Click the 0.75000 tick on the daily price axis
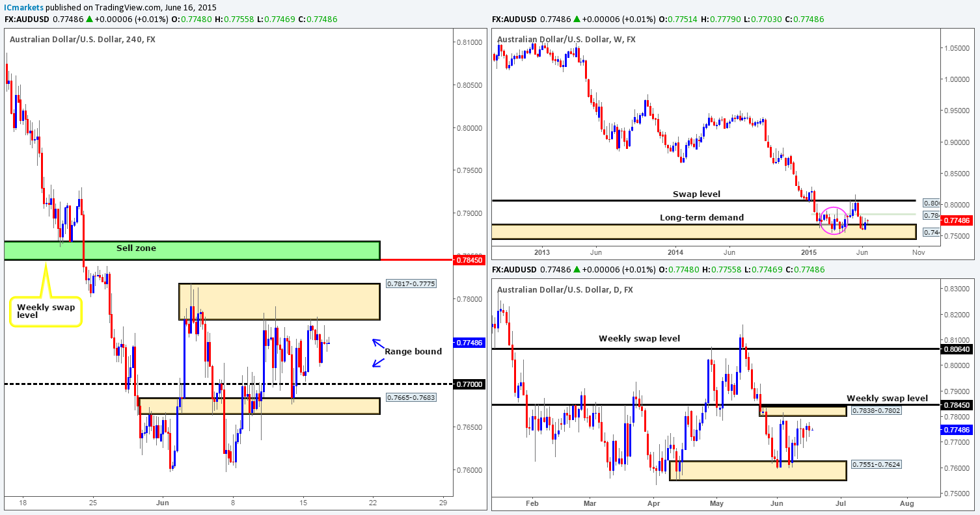 pos(955,493)
